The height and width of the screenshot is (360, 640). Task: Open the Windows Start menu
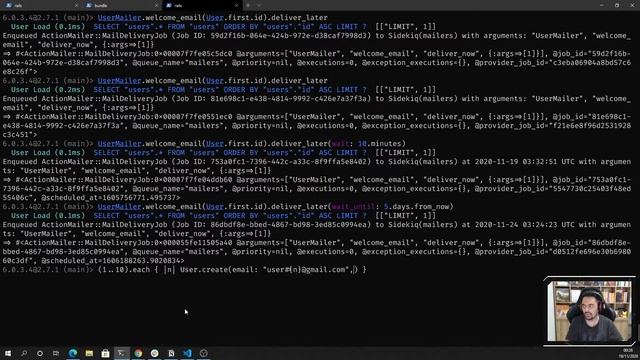(8, 353)
